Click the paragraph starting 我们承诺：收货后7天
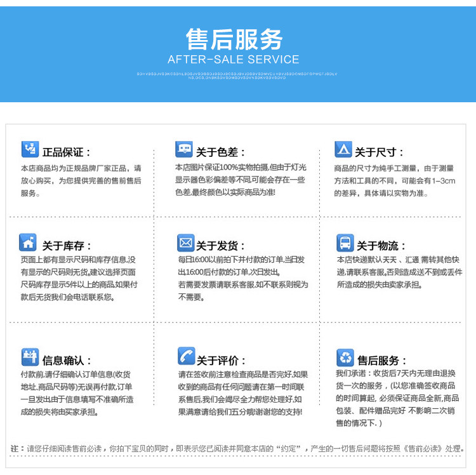Image resolution: width=476 pixels, height=475 pixels. (397, 398)
